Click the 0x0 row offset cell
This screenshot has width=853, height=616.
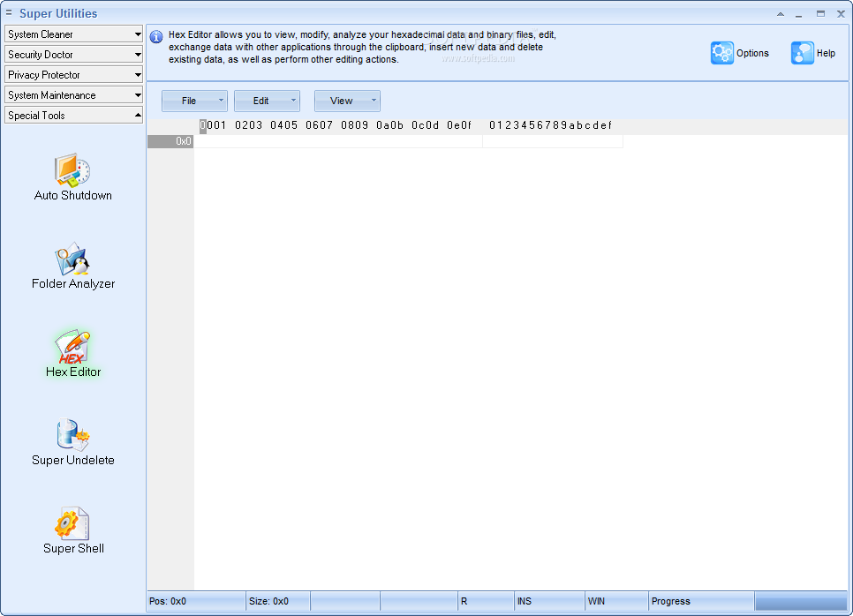pos(170,141)
